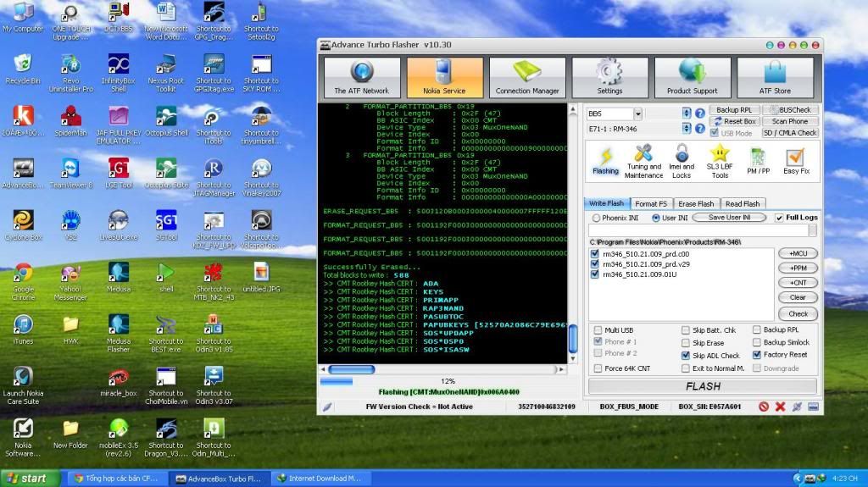868x487 pixels.
Task: Click the BUSCheck button
Action: point(791,110)
